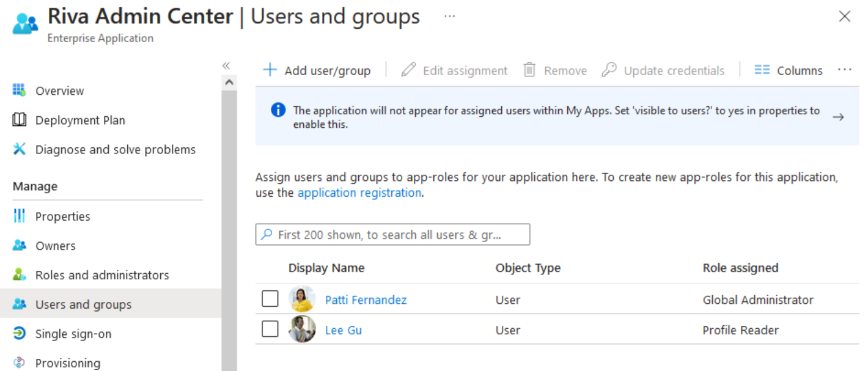Click Remove button in toolbar

(555, 70)
